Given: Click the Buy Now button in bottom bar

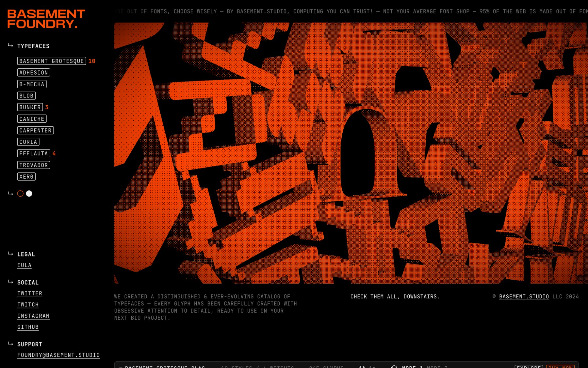Looking at the screenshot, I should coord(561,367).
